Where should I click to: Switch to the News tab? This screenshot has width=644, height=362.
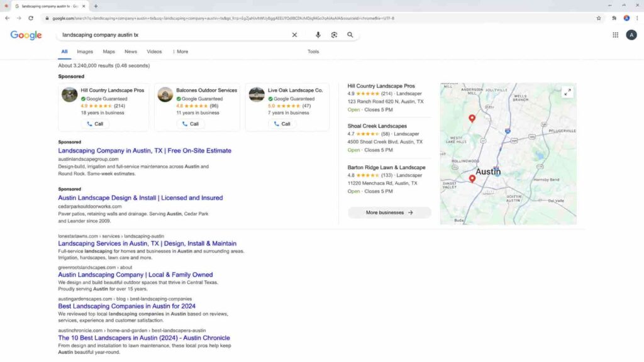click(x=131, y=52)
